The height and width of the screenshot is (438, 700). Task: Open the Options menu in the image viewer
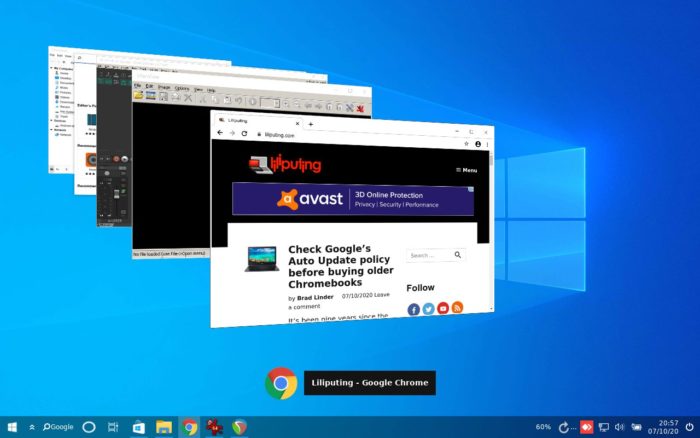(x=182, y=88)
